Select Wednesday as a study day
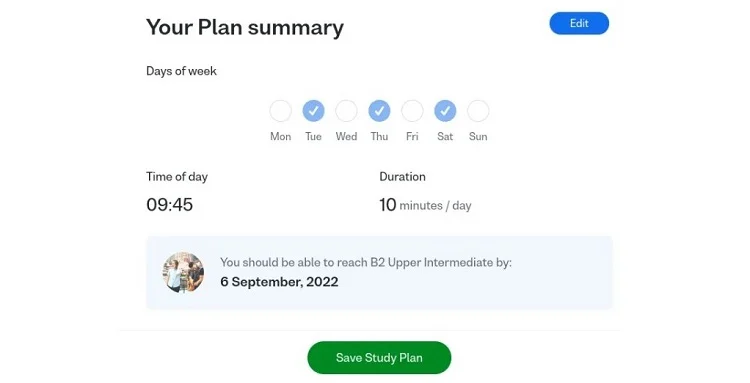750x383 pixels. (346, 111)
